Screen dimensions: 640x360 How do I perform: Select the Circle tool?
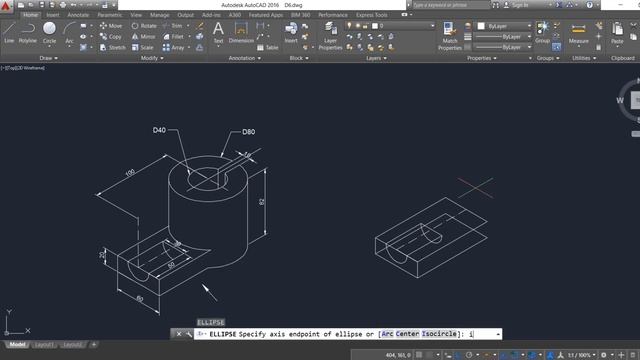point(49,33)
